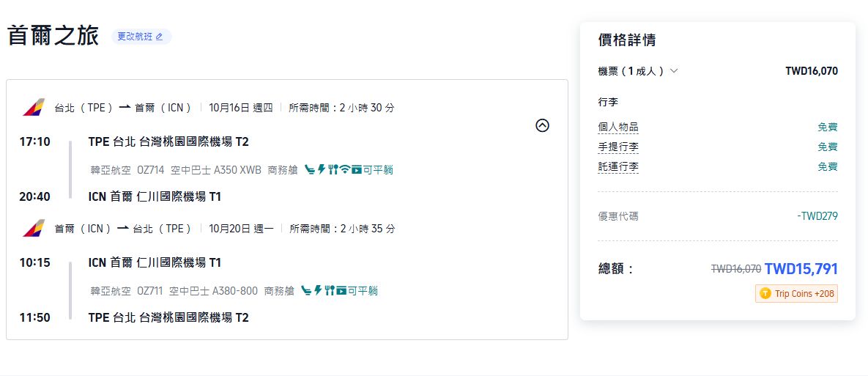Screen dimensions: 868x376
Task: Open the 個人物品 baggage info link
Action: coord(618,128)
